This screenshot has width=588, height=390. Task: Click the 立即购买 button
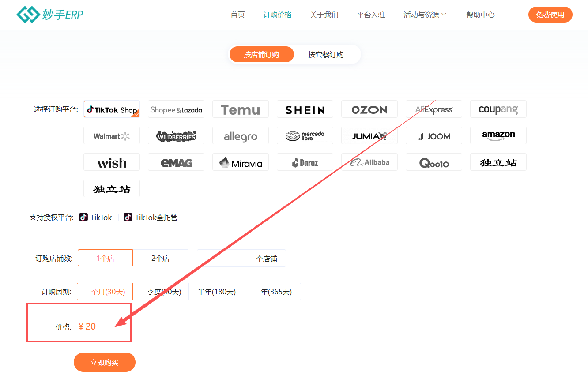point(104,362)
